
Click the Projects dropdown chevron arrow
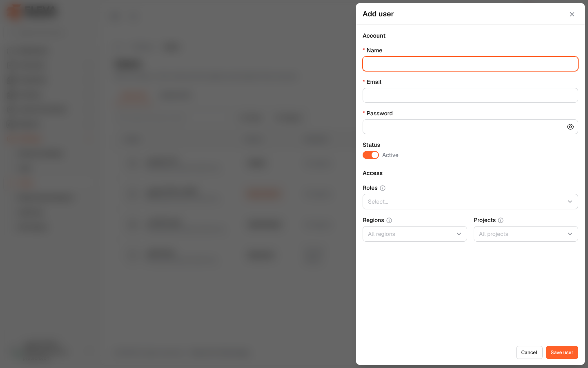[x=570, y=234]
